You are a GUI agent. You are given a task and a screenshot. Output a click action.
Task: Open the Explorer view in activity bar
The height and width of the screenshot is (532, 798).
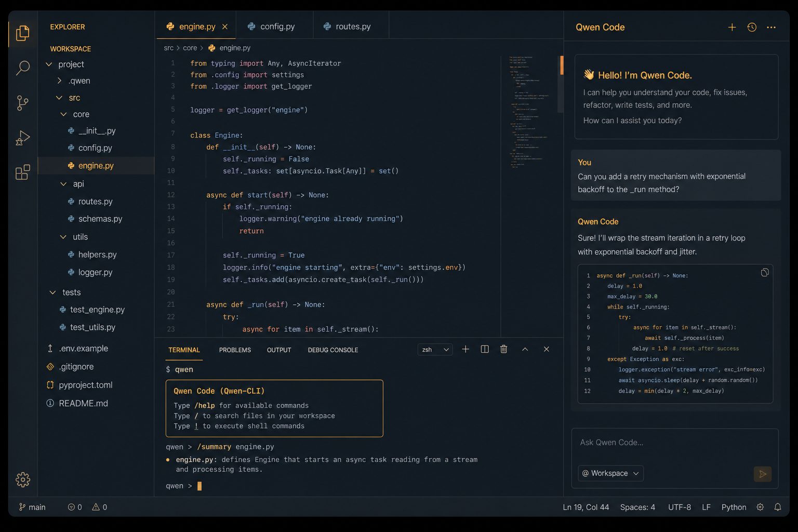click(x=22, y=33)
